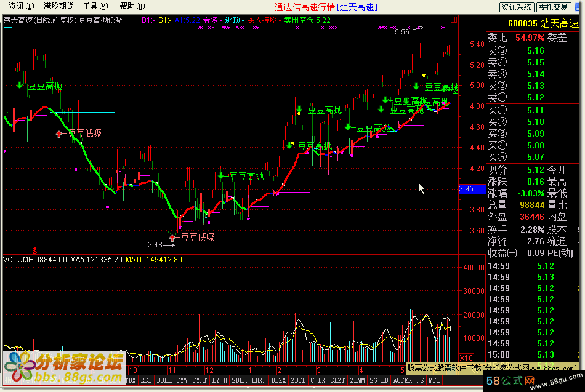Open the LYJH indicator tab

[x=219, y=380]
